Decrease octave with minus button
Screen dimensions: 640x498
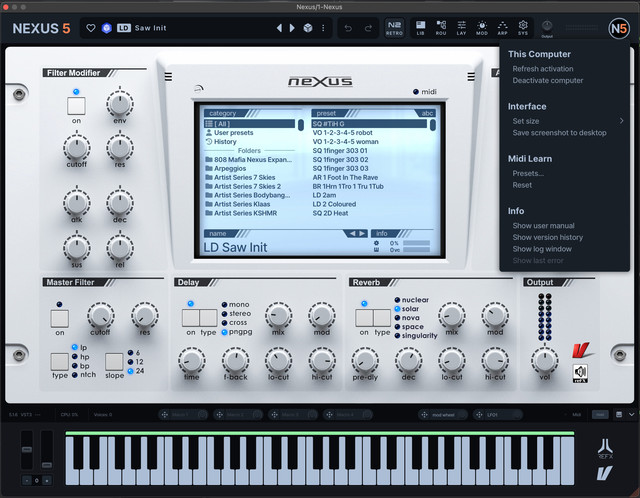[27, 480]
